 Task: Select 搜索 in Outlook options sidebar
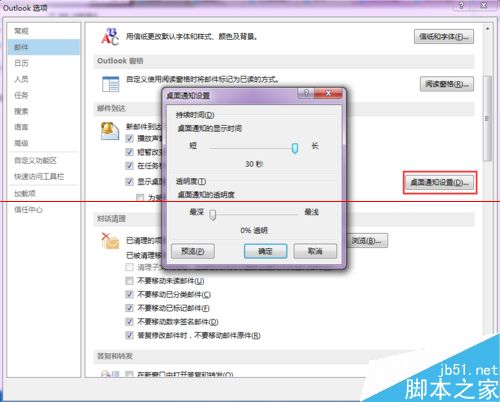tap(44, 111)
